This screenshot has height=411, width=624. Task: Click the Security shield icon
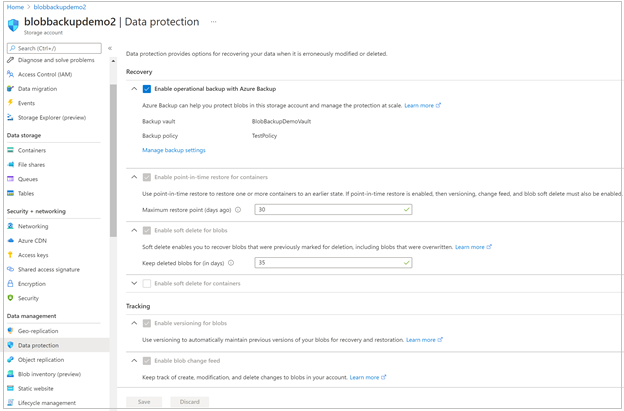(10, 298)
